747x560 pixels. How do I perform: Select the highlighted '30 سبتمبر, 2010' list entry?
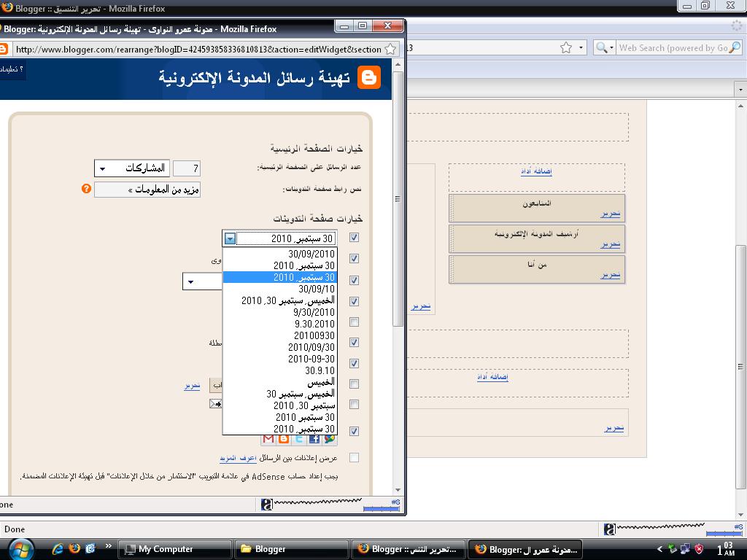click(x=280, y=277)
